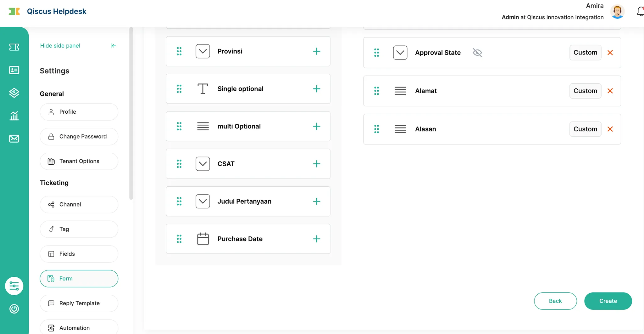The width and height of the screenshot is (644, 334).
Task: Click the analytics chart sidebar icon
Action: coord(14,116)
